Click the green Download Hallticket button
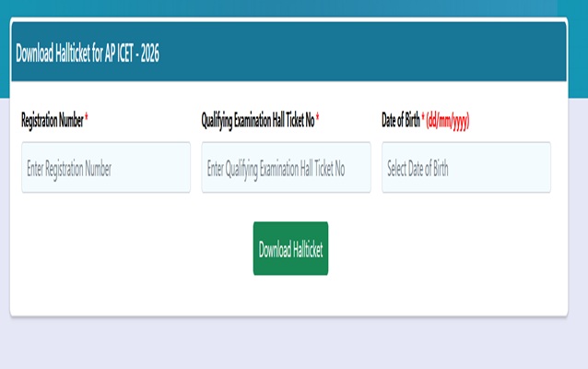The image size is (588, 369). 290,248
